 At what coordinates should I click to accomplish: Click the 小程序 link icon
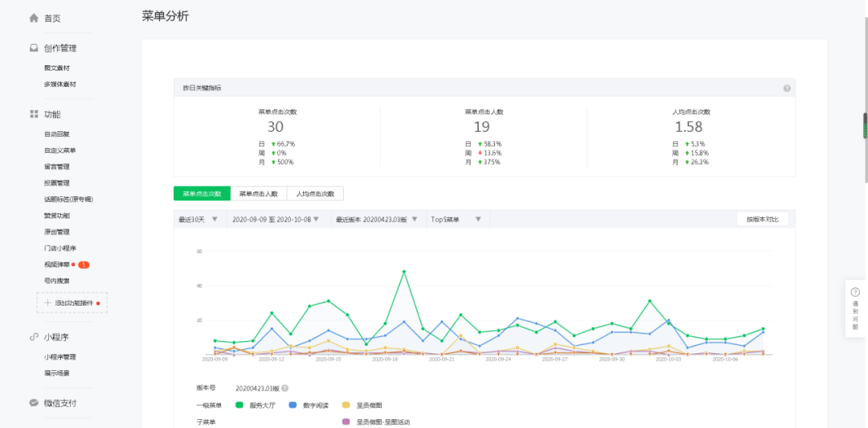pyautogui.click(x=34, y=337)
